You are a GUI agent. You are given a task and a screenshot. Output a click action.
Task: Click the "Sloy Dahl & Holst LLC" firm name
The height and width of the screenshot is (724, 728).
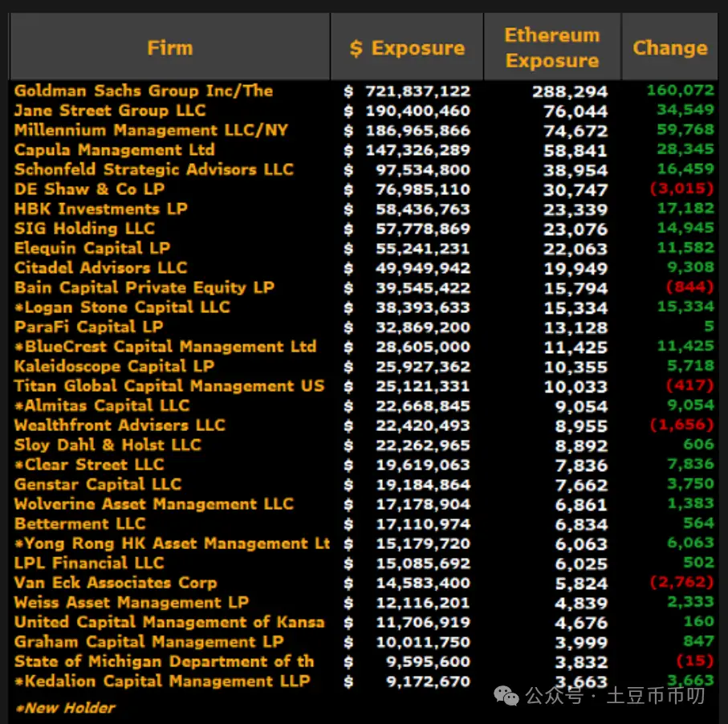tap(108, 445)
